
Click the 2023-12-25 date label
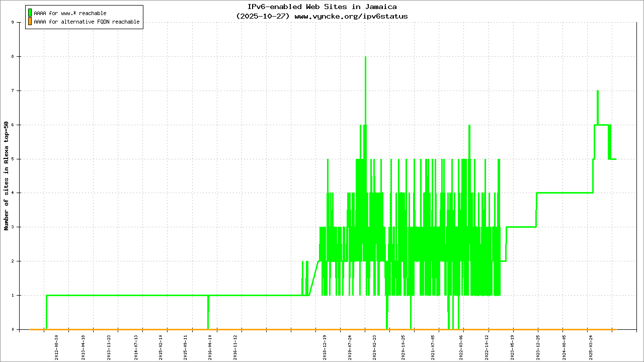click(537, 345)
